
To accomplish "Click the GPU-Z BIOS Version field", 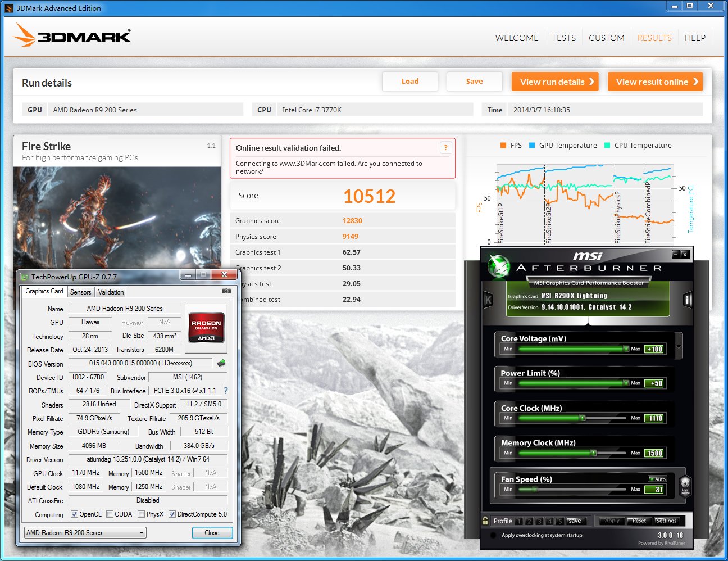I will click(x=140, y=363).
